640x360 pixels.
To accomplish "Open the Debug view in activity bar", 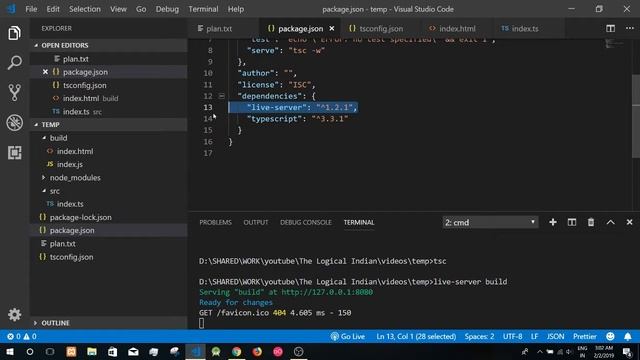I will click(14, 122).
